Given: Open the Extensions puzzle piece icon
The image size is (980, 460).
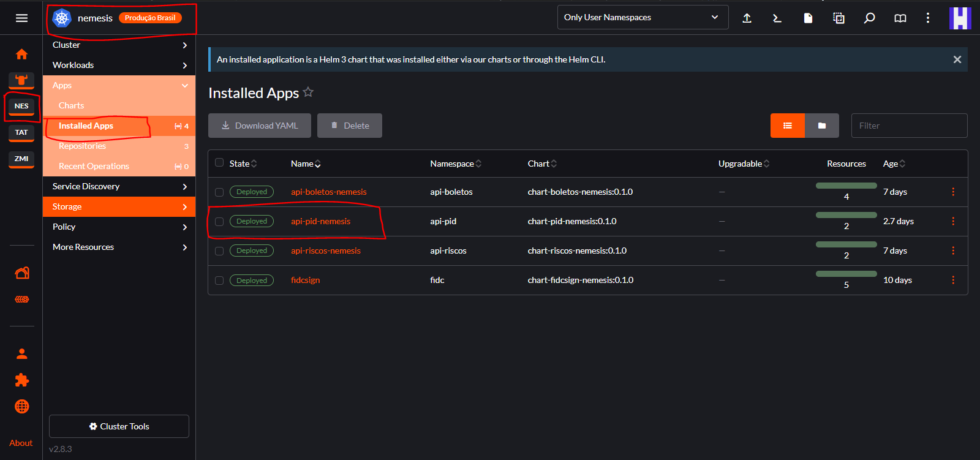Looking at the screenshot, I should tap(21, 380).
